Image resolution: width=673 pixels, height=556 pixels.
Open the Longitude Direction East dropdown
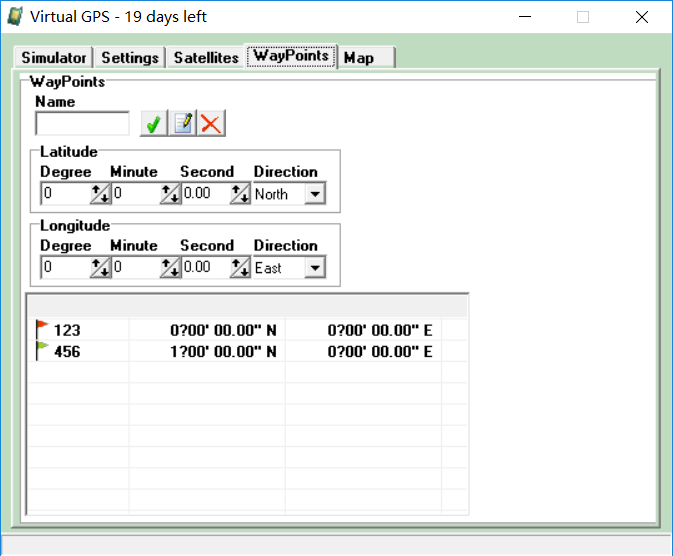(x=315, y=267)
